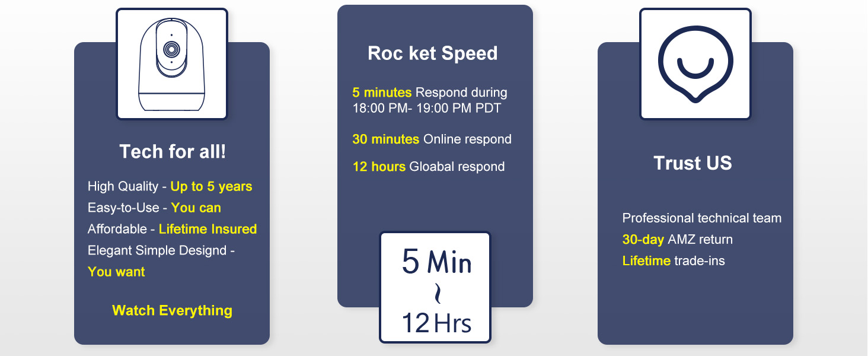Click the '12 hours Gloabal respond' line
Screen dimensions: 868x356
(428, 167)
